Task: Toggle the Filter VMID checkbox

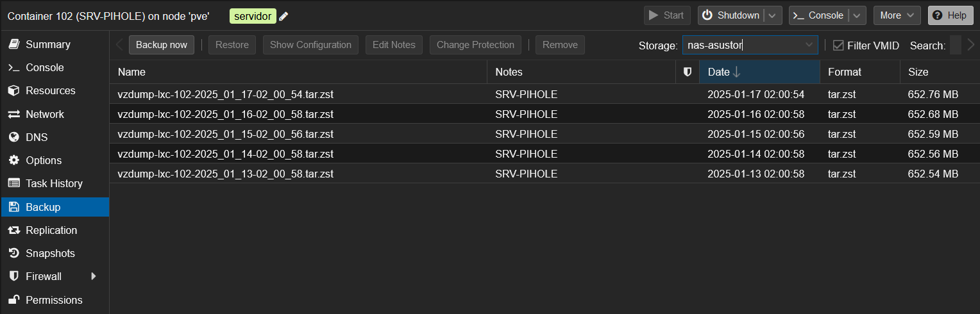Action: click(838, 45)
